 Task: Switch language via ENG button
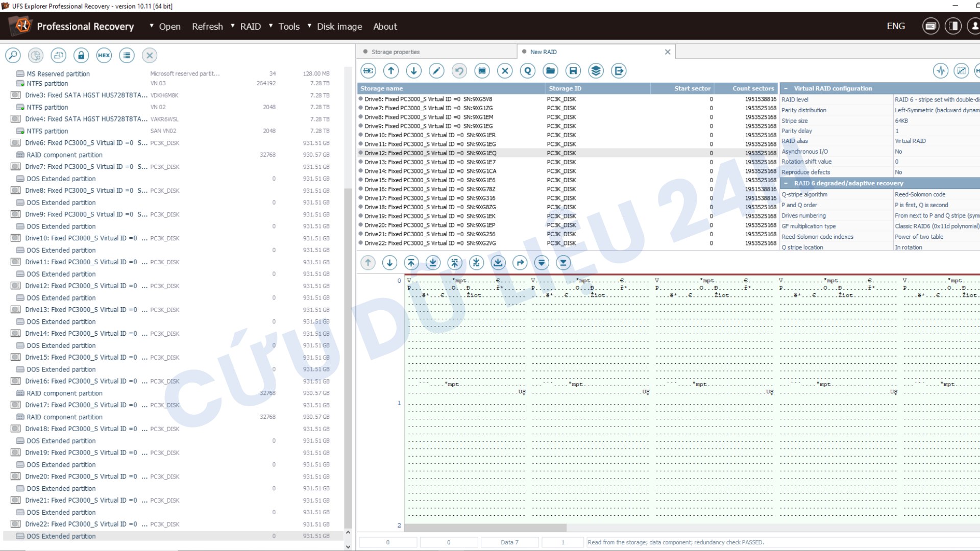[x=896, y=27]
